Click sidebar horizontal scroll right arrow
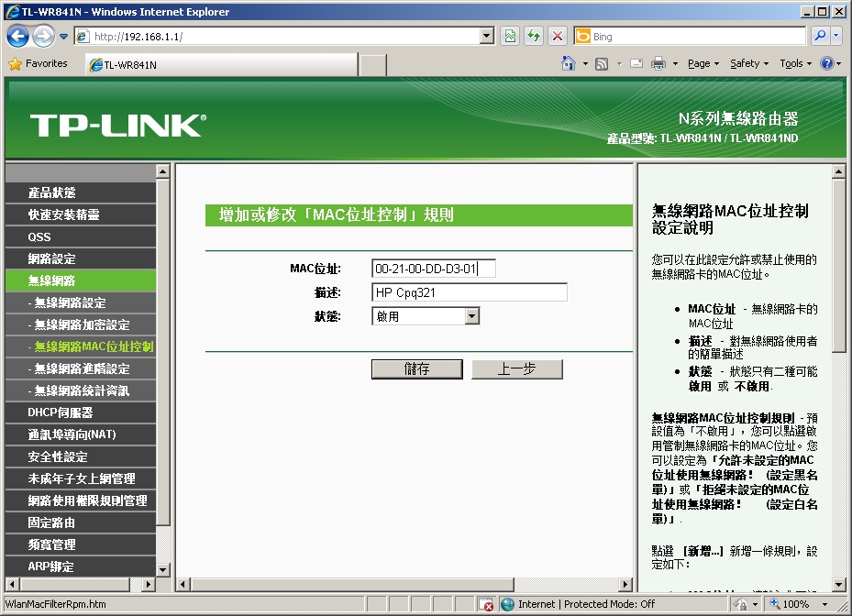 (x=148, y=585)
